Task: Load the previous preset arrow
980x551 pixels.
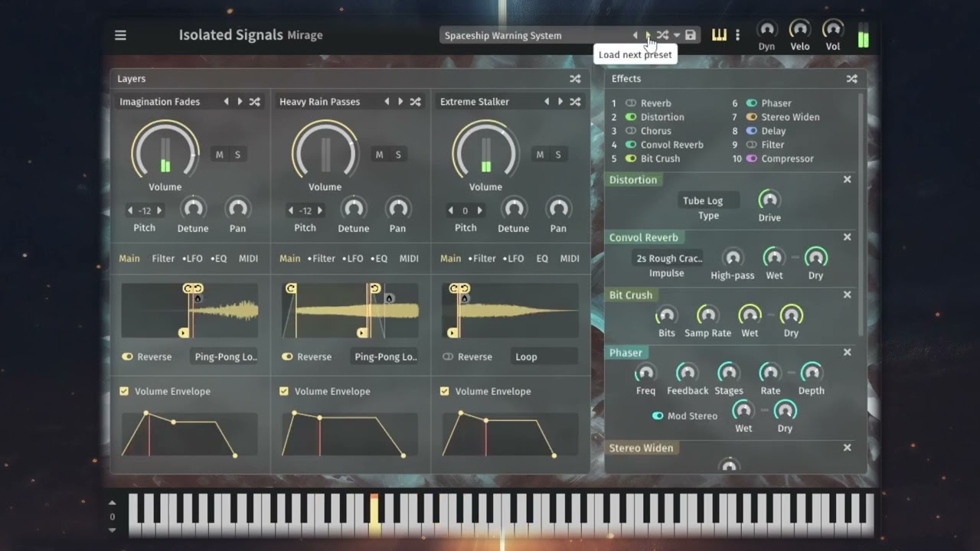Action: (635, 35)
